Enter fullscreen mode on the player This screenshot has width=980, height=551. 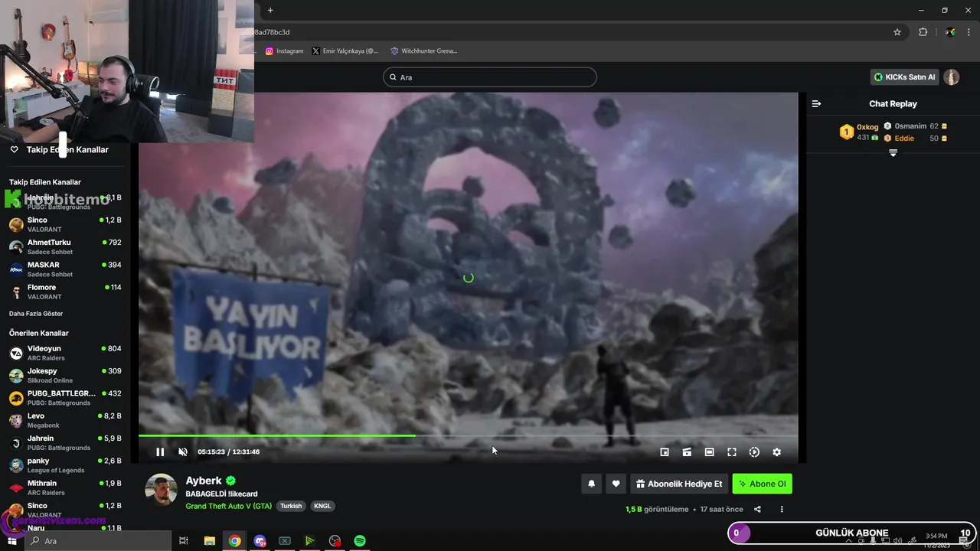point(731,452)
